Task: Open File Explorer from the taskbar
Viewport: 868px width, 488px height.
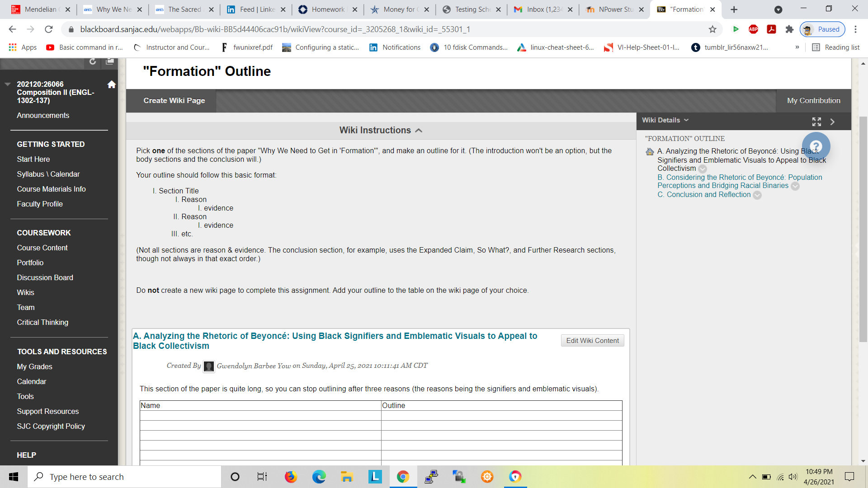Action: coord(347,477)
